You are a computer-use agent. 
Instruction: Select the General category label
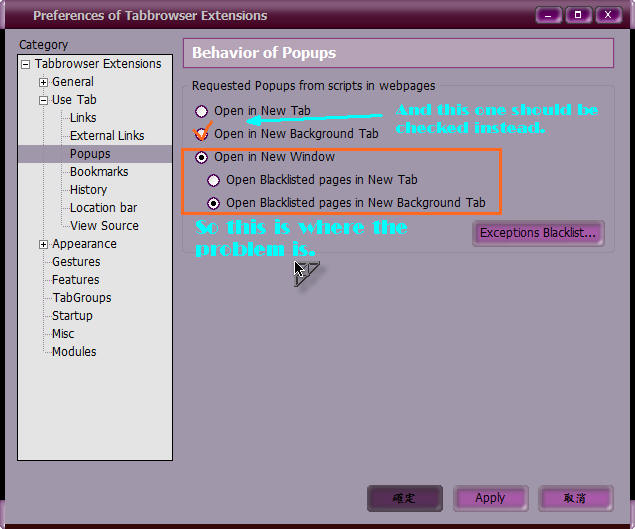[x=73, y=82]
